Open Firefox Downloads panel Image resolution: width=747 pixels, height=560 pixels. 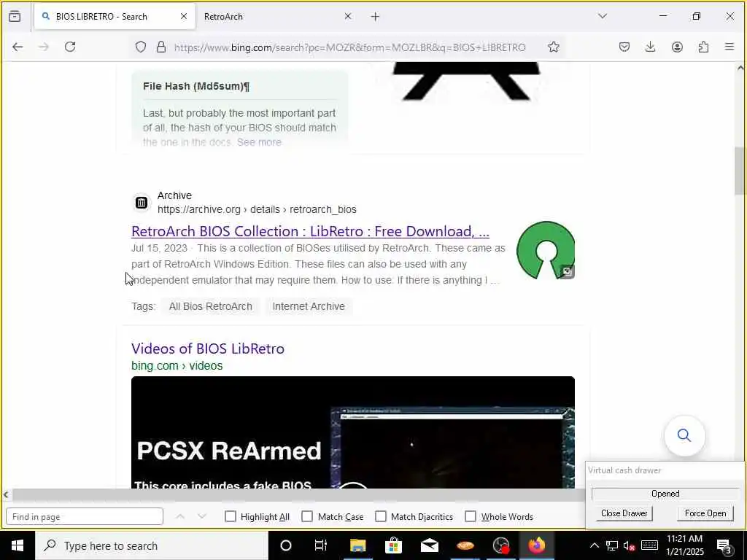point(650,47)
